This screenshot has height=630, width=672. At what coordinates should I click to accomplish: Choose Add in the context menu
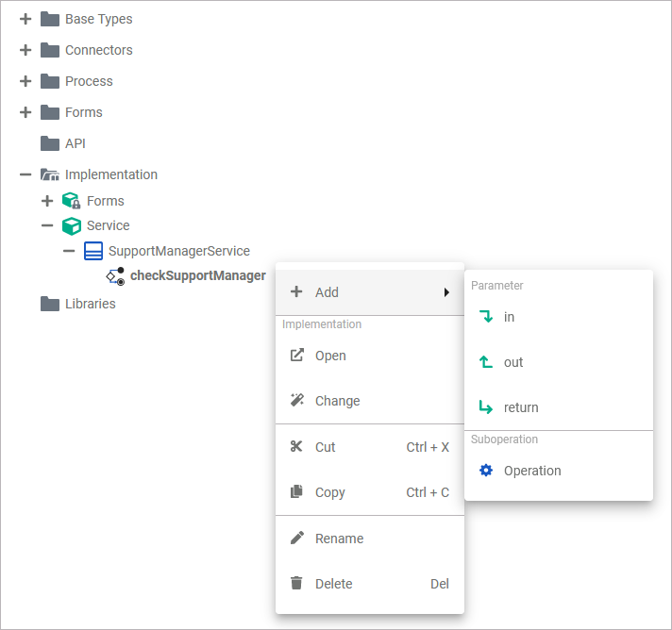370,292
